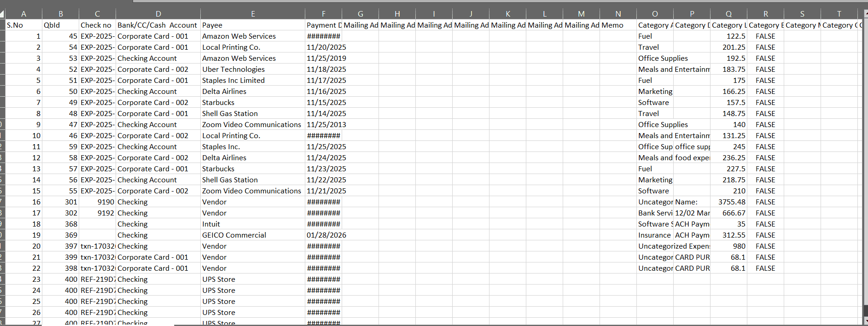Click FALSE cell in row 1
This screenshot has height=326, width=868.
(765, 36)
